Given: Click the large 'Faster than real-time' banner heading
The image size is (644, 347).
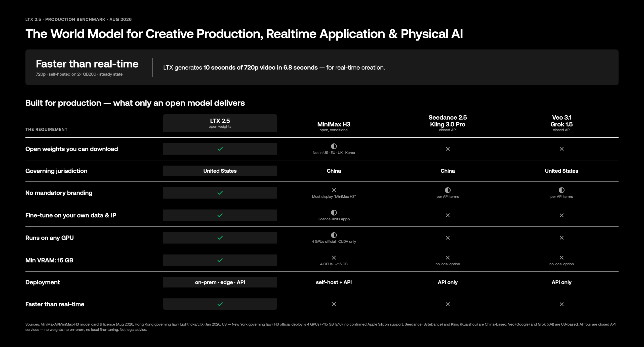Looking at the screenshot, I should pyautogui.click(x=87, y=64).
